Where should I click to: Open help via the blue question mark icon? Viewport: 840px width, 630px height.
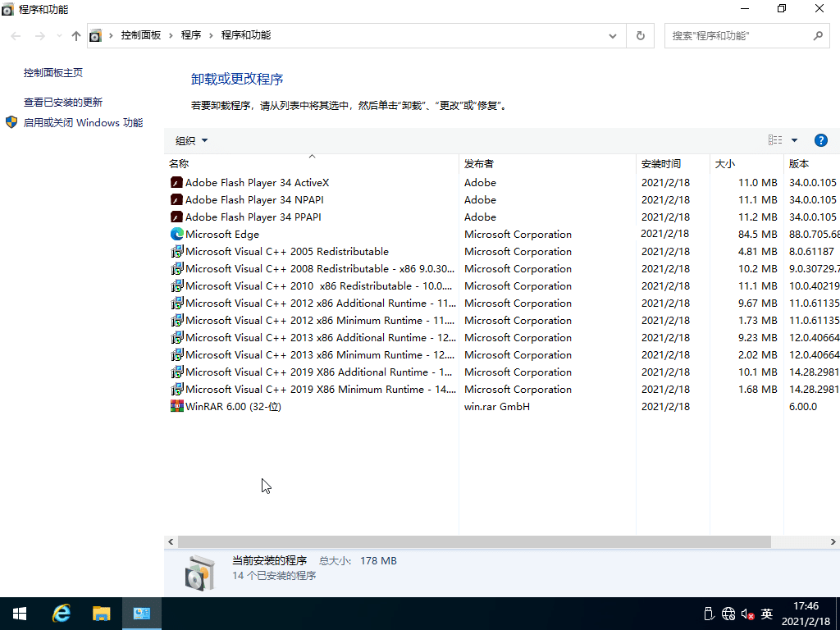click(x=820, y=139)
